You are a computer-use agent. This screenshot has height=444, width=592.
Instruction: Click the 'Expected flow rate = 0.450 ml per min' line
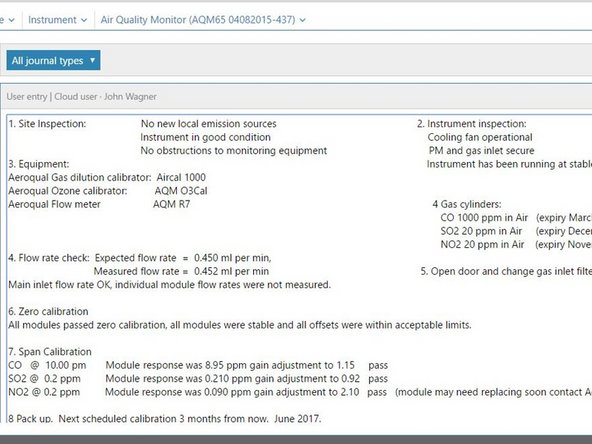pyautogui.click(x=183, y=258)
